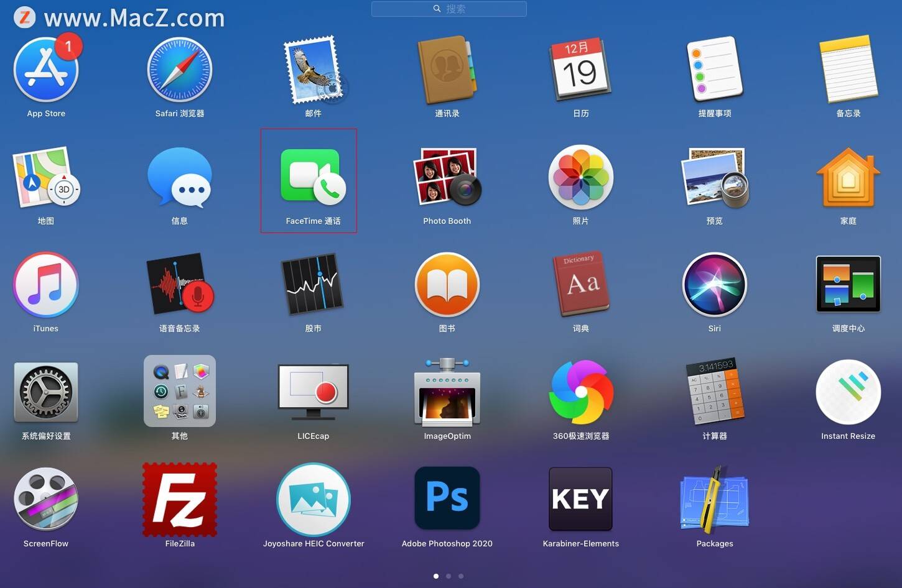902x588 pixels.
Task: Open Joyoshare HEIC Converter
Action: 314,500
